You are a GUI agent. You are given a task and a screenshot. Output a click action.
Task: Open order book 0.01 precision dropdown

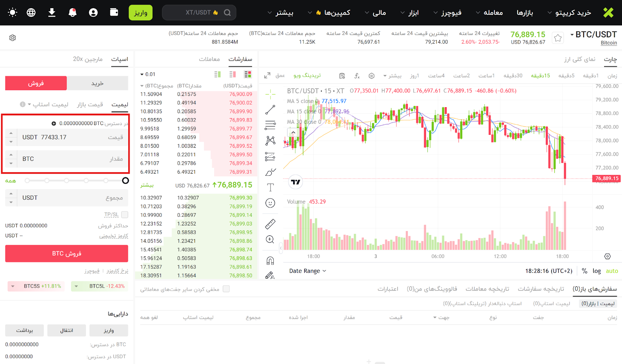[x=148, y=74]
